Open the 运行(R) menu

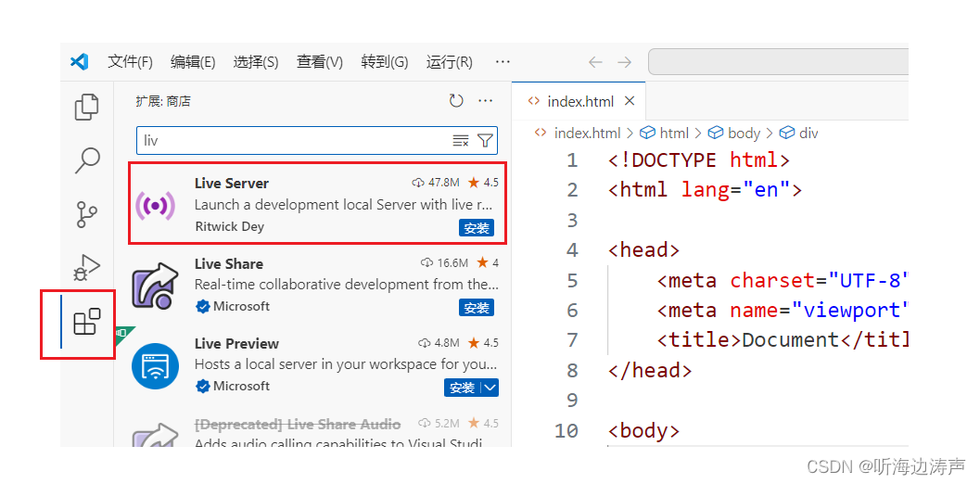pyautogui.click(x=450, y=62)
